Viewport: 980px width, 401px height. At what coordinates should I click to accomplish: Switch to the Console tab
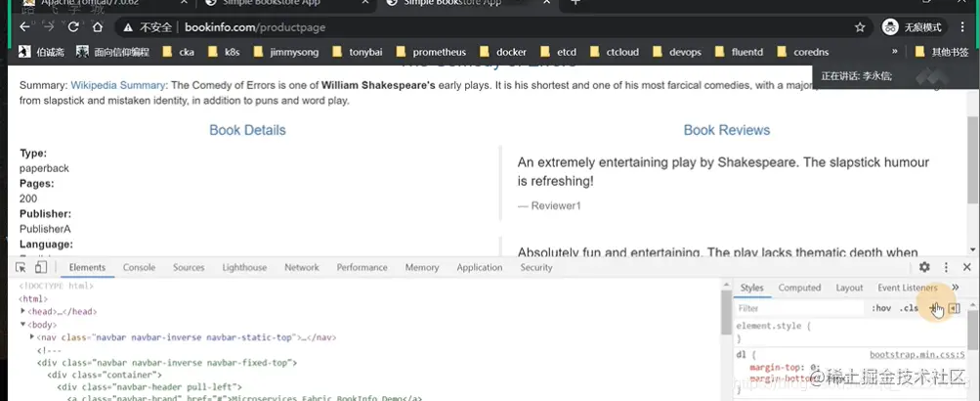coord(139,267)
